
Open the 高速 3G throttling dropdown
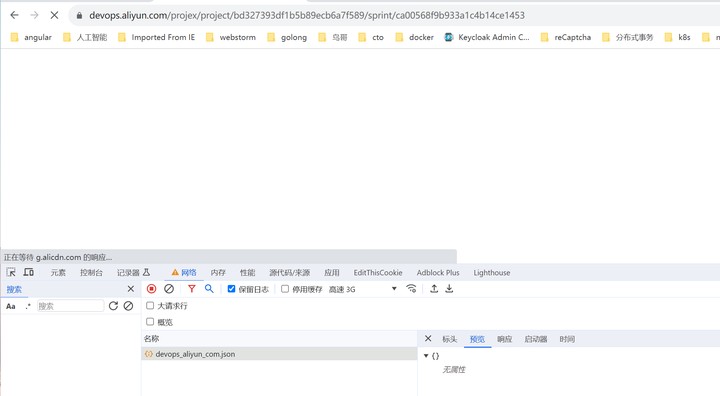pos(363,289)
